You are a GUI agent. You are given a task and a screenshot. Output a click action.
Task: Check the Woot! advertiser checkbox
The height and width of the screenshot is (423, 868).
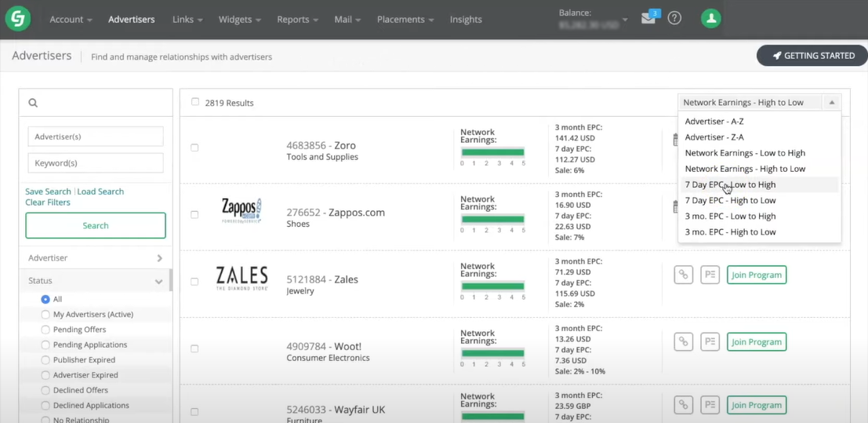[194, 348]
